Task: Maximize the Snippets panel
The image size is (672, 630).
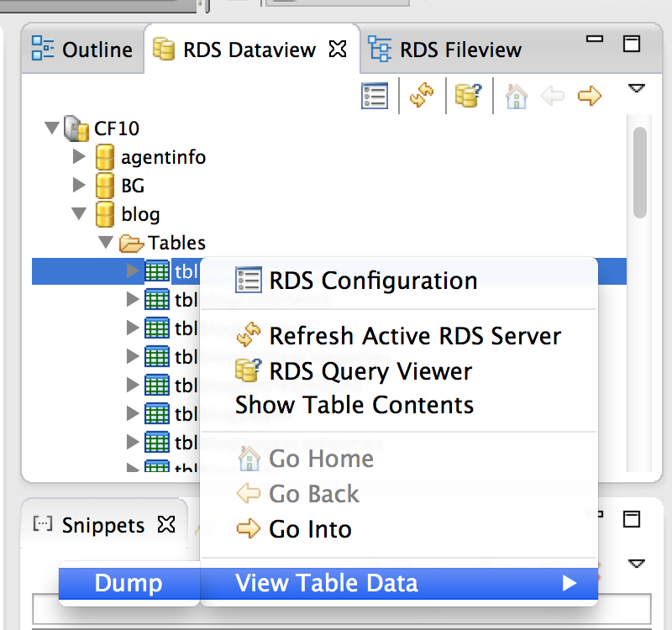Action: click(632, 519)
